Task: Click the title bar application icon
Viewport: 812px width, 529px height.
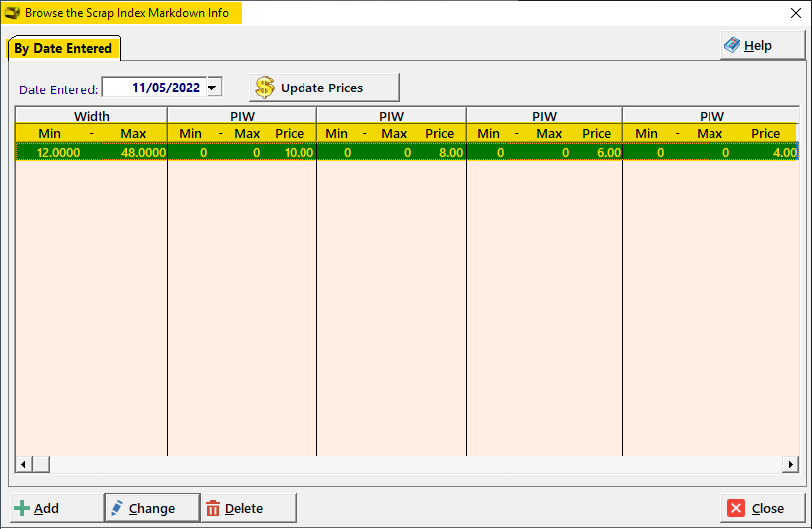Action: [x=13, y=13]
